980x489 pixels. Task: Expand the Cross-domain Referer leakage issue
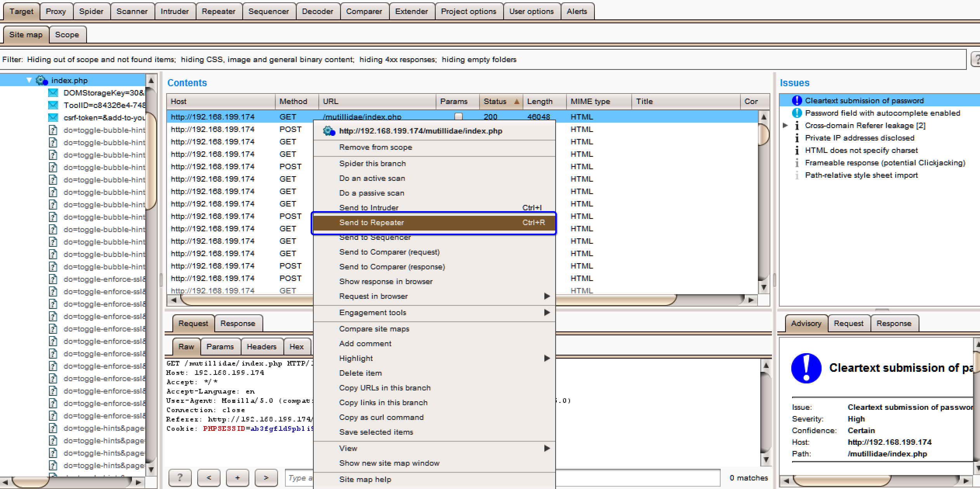pyautogui.click(x=785, y=125)
